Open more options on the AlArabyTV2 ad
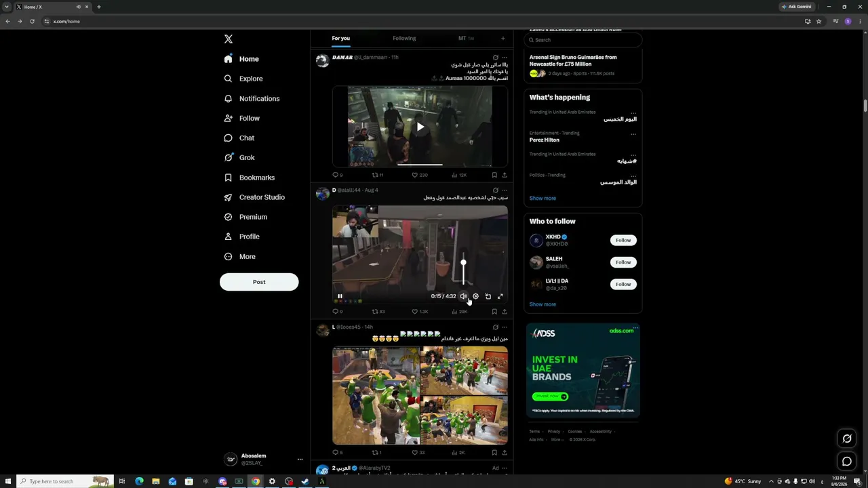Viewport: 868px width, 488px height. click(505, 468)
